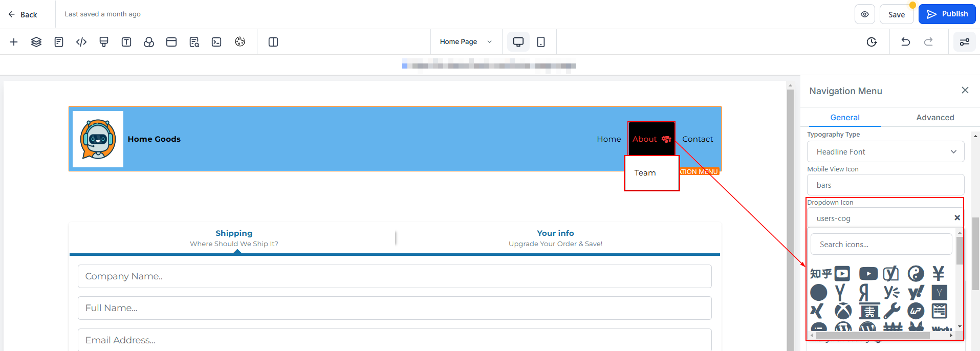
Task: Switch to the Advanced tab
Action: click(x=935, y=118)
